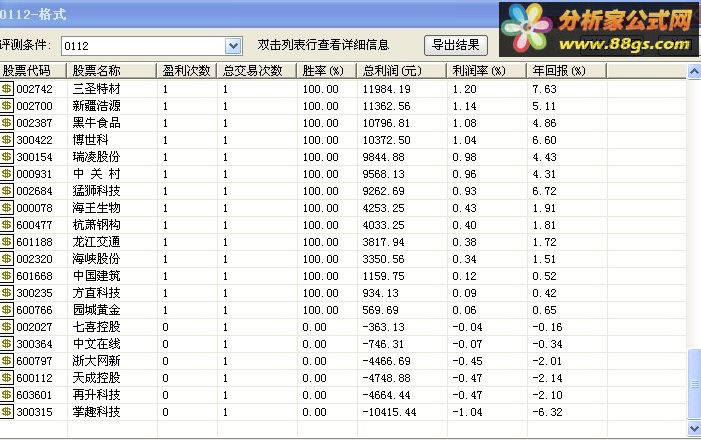Image resolution: width=701 pixels, height=440 pixels.
Task: Click the $ icon beside stock 300364
Action: (7, 343)
